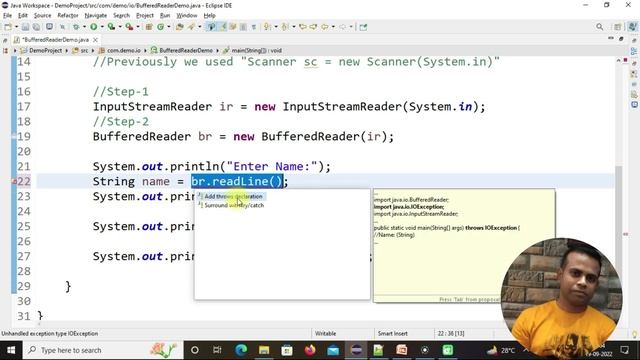Click the Debug bug icon
This screenshot has height=360, width=640.
76,27
